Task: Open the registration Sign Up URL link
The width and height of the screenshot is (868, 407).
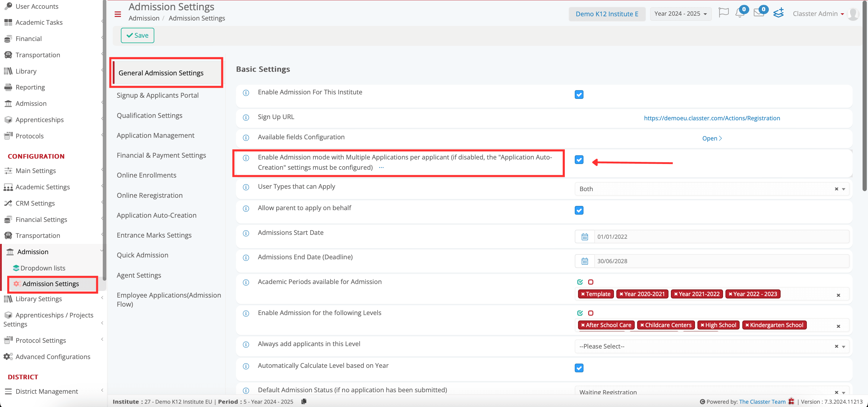Action: tap(712, 118)
